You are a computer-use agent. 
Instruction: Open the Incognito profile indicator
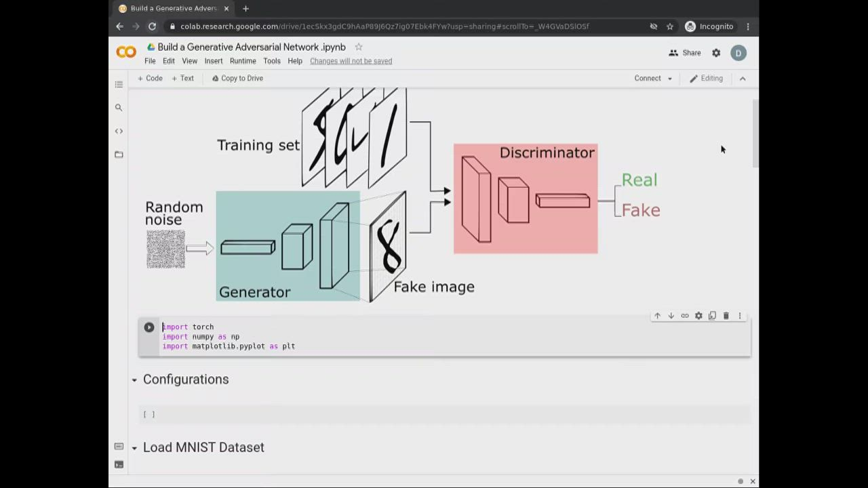[709, 26]
